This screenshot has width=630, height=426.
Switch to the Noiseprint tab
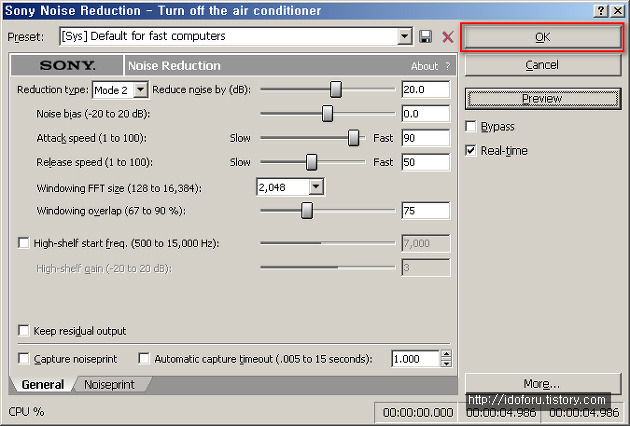[109, 385]
